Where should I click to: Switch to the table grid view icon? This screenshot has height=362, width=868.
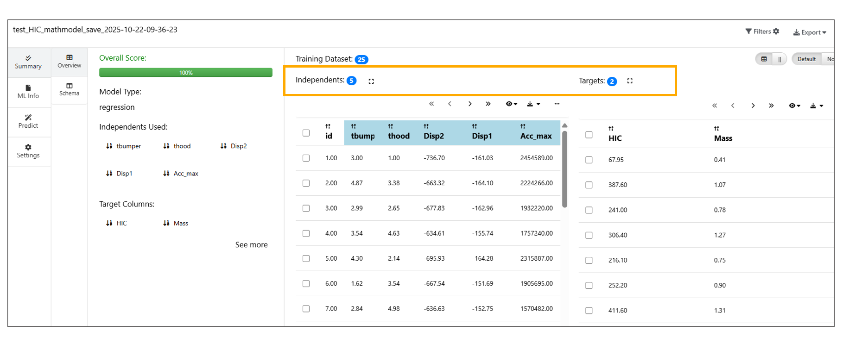(x=764, y=59)
